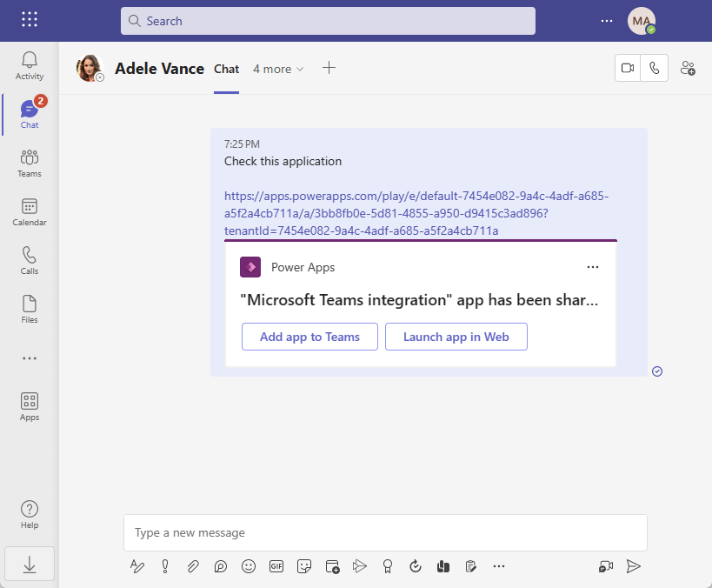
Task: Click Launch app in Web button
Action: pos(456,337)
